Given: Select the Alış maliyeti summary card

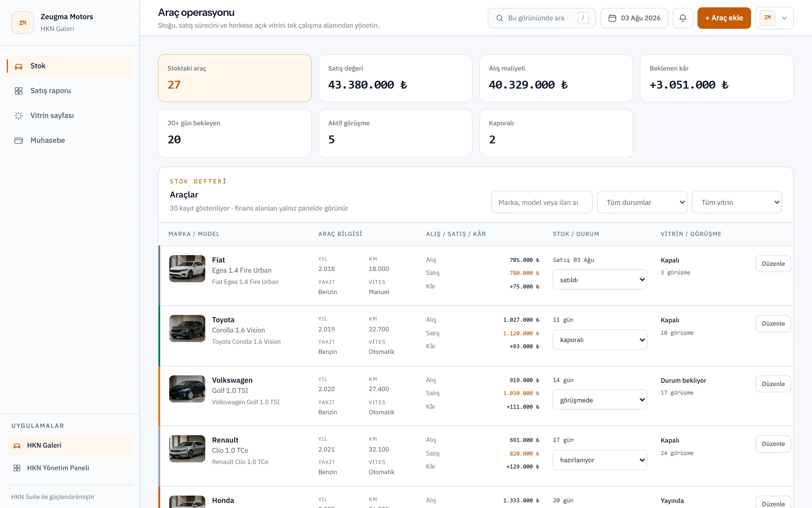Looking at the screenshot, I should coord(556,78).
